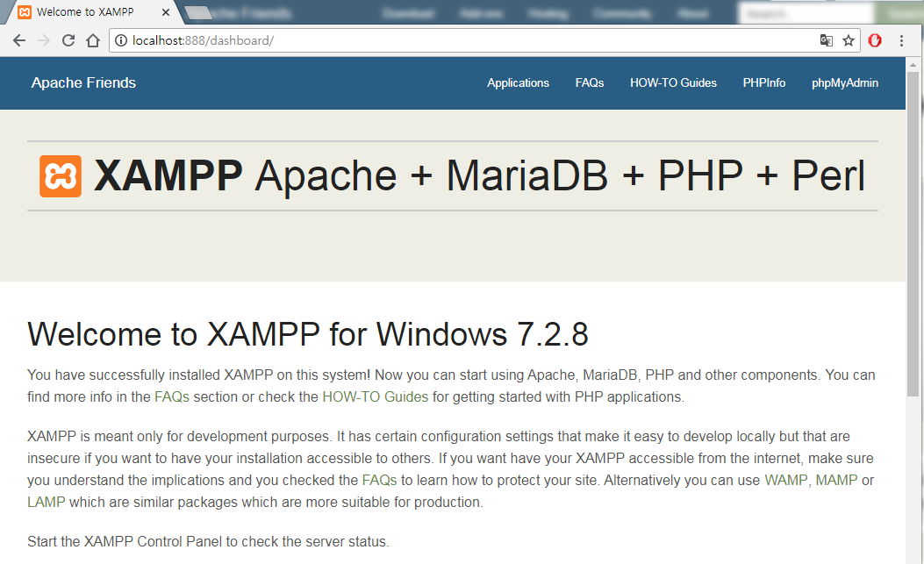Screen dimensions: 924x564
Task: Click the scrollbar up arrow
Action: point(913,65)
